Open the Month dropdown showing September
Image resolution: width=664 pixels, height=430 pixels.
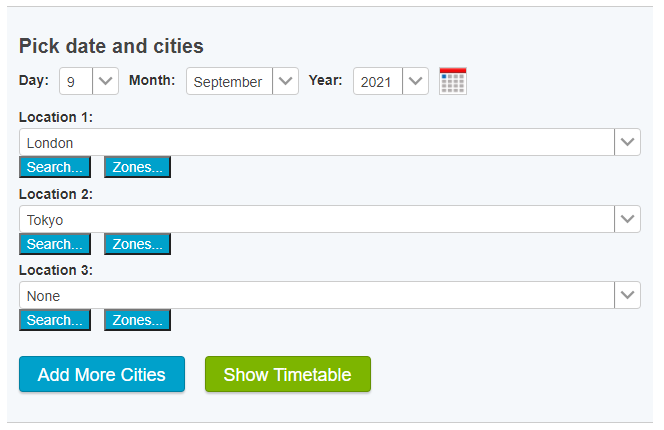[285, 81]
